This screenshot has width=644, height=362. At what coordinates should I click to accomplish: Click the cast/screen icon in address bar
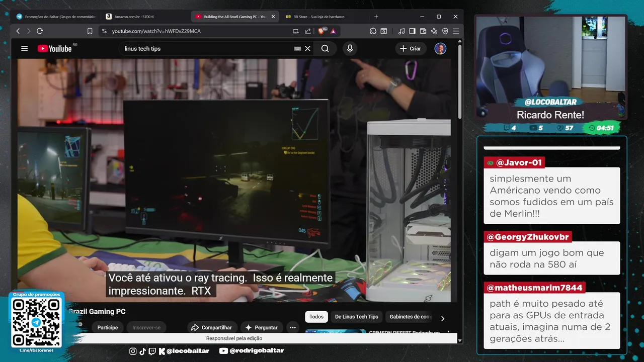pyautogui.click(x=295, y=31)
